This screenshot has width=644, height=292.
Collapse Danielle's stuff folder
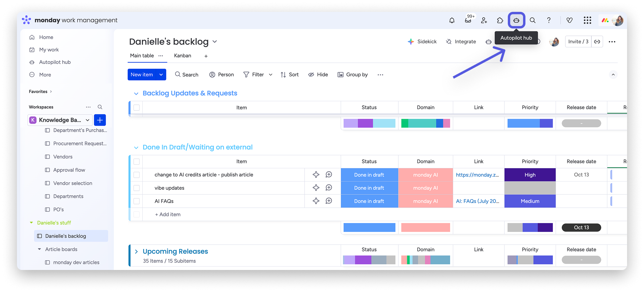pos(32,223)
